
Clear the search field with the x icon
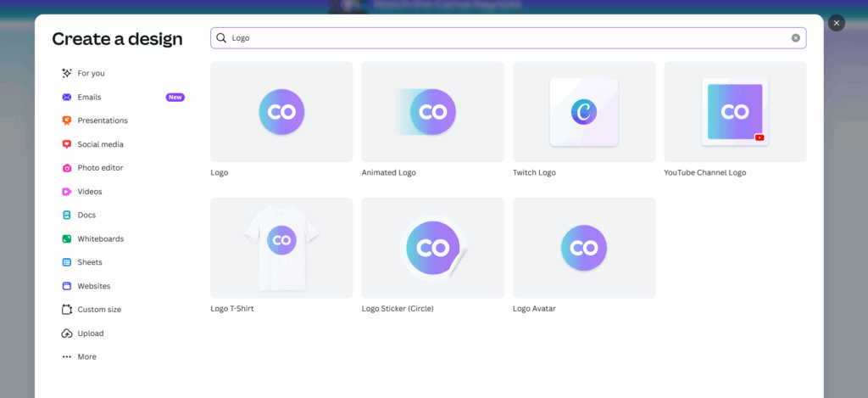coord(795,37)
